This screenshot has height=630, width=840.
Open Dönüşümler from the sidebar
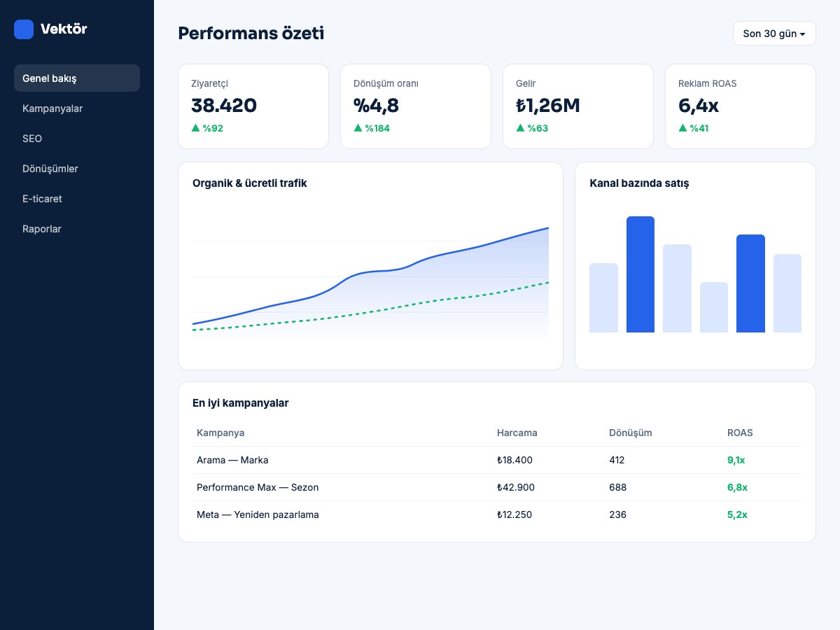[x=77, y=169]
